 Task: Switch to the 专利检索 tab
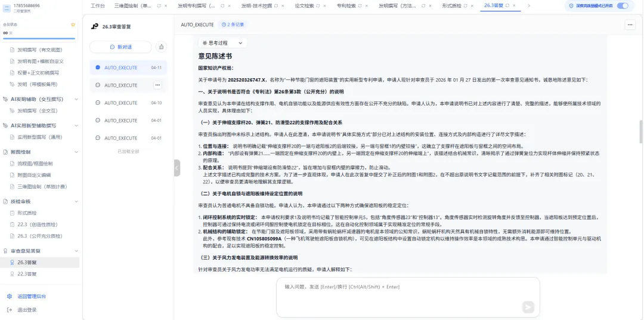coord(345,6)
